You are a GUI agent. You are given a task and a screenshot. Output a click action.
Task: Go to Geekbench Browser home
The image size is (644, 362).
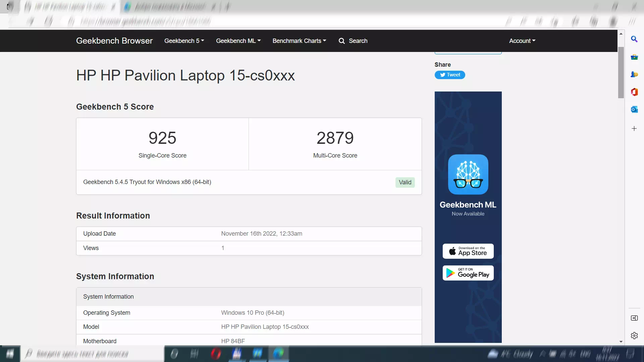click(x=114, y=41)
